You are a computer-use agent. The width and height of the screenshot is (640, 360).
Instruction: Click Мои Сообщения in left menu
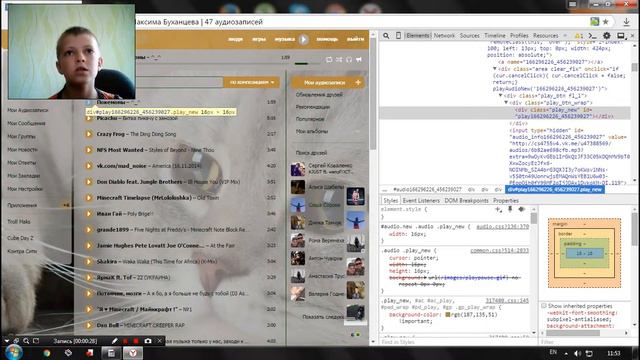[26, 123]
